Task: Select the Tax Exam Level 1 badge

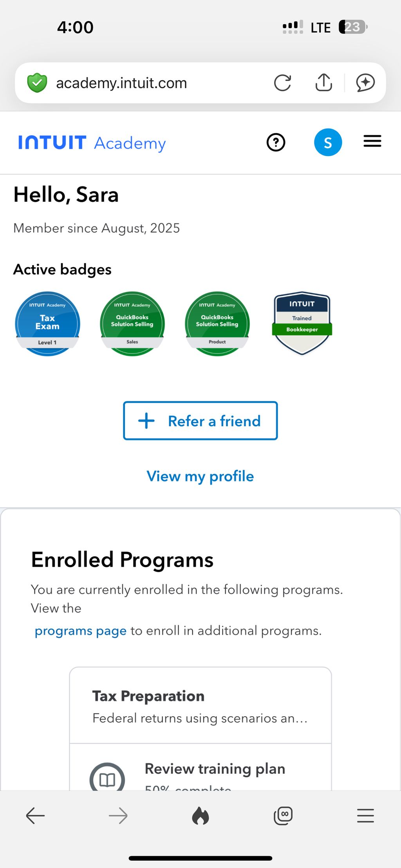Action: [47, 323]
